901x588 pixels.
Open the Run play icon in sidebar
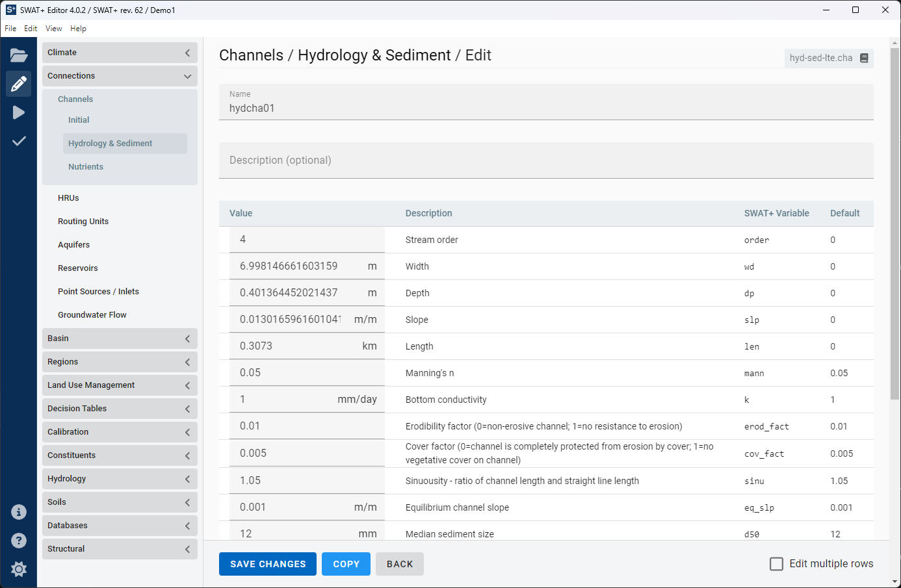tap(19, 112)
